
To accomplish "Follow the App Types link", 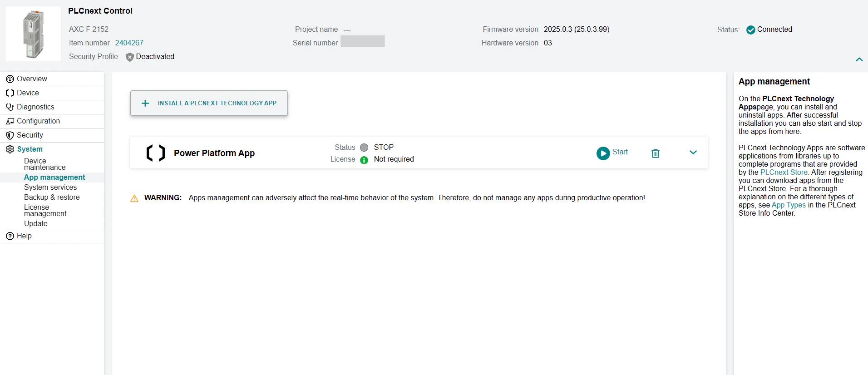I will pos(789,205).
